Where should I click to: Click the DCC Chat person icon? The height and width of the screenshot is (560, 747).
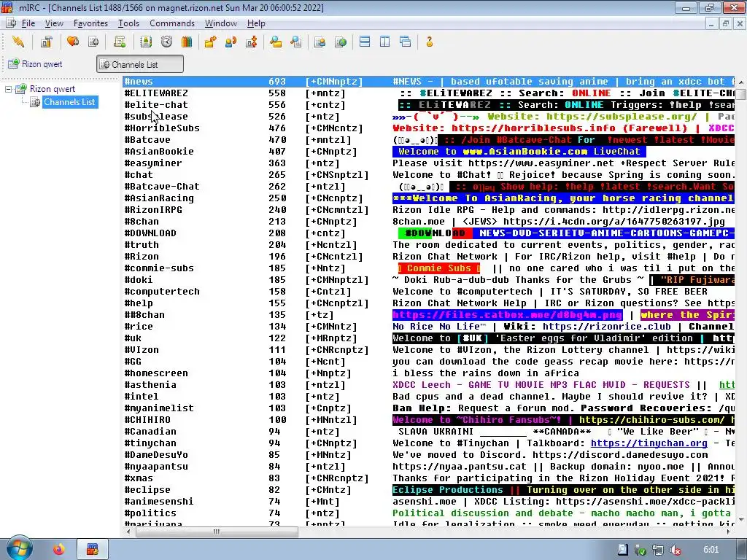tap(231, 42)
